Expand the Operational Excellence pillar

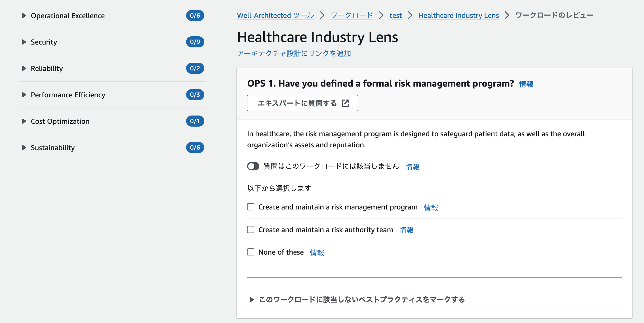(24, 16)
